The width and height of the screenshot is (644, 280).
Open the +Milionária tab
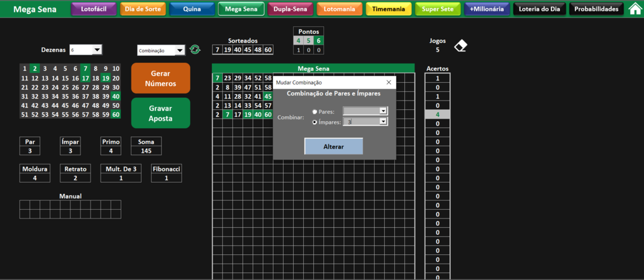tap(487, 9)
